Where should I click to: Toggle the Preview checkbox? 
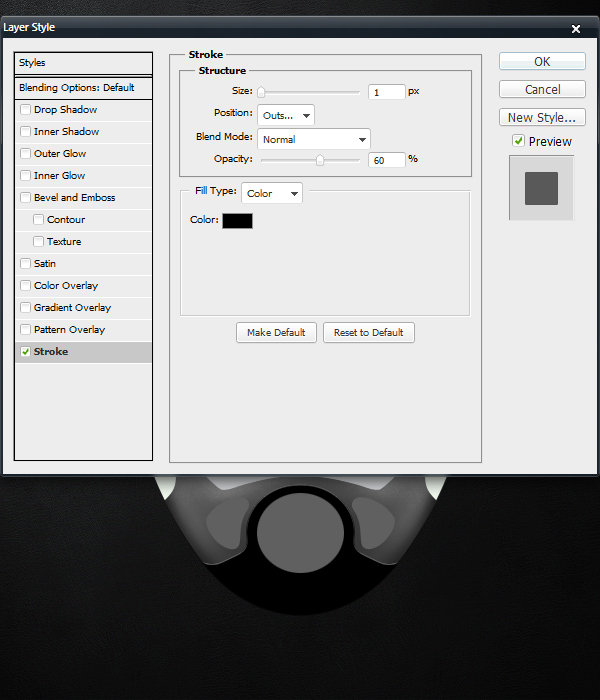click(518, 141)
